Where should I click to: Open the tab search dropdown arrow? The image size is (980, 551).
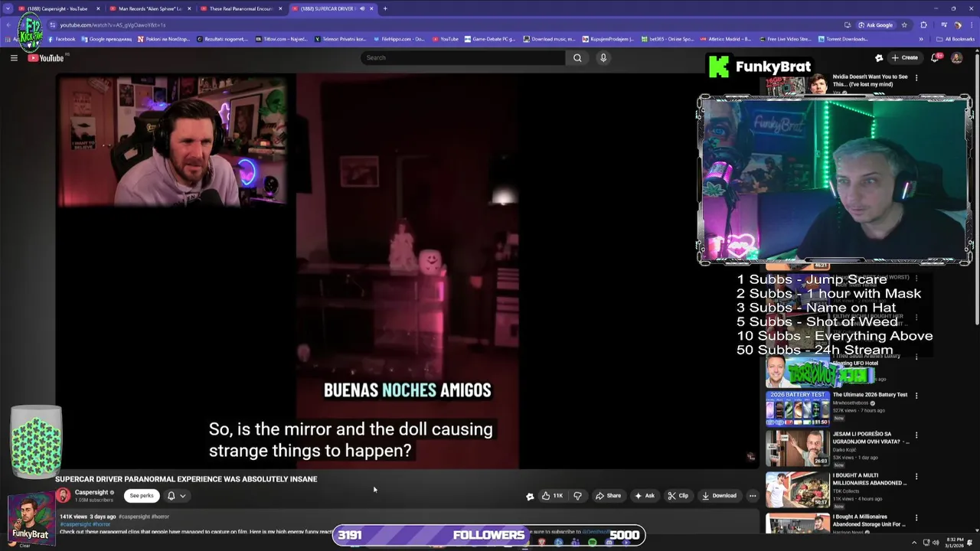(8, 8)
